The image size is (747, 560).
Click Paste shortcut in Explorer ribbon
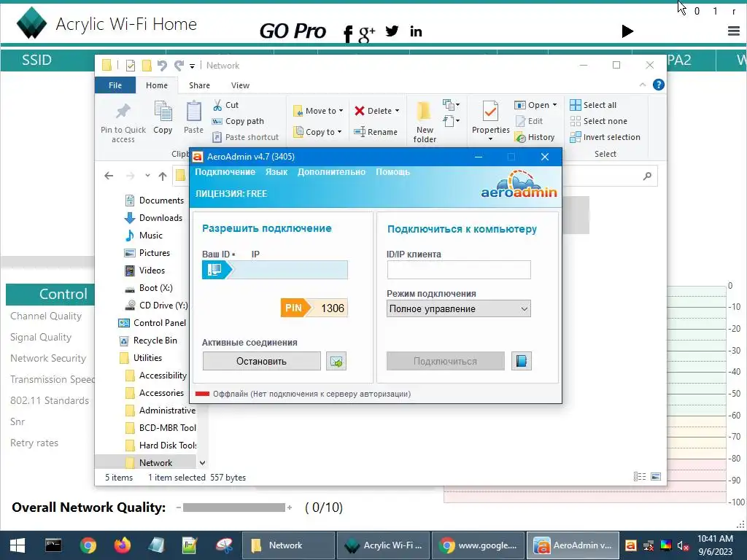click(x=245, y=137)
